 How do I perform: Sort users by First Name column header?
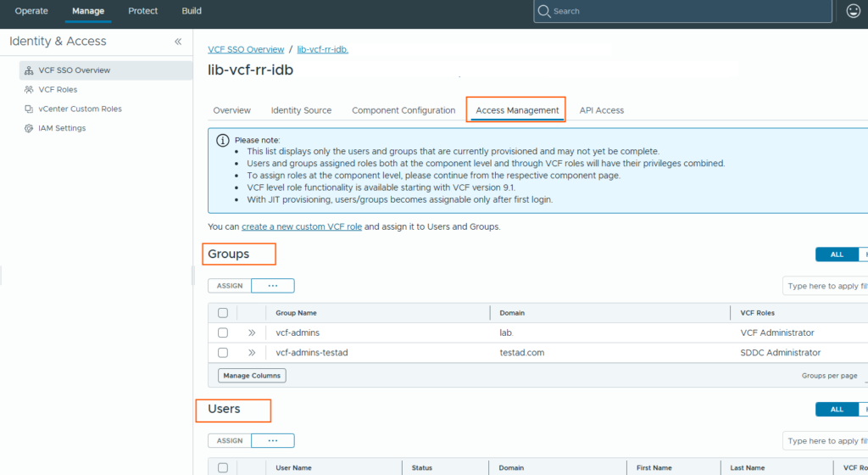[x=654, y=468]
